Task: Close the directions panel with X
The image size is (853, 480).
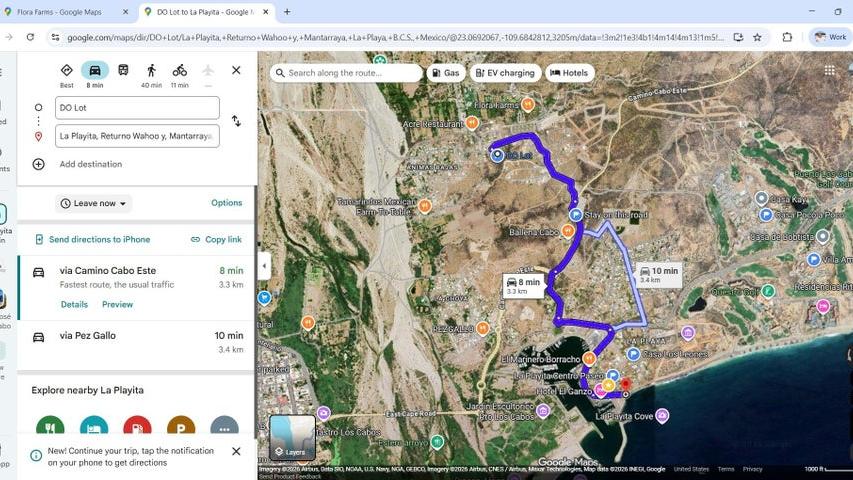Action: 236,70
